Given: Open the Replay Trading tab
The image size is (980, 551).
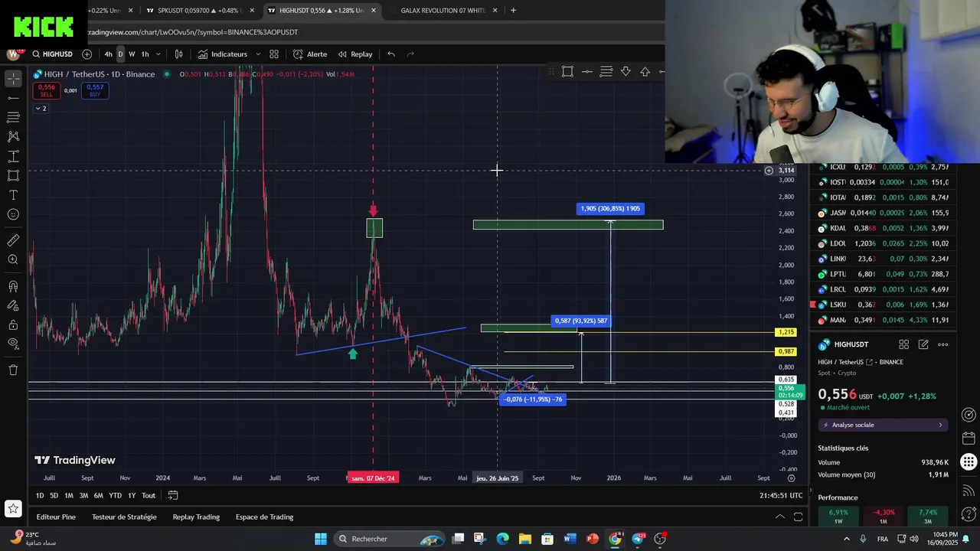Looking at the screenshot, I should [196, 517].
